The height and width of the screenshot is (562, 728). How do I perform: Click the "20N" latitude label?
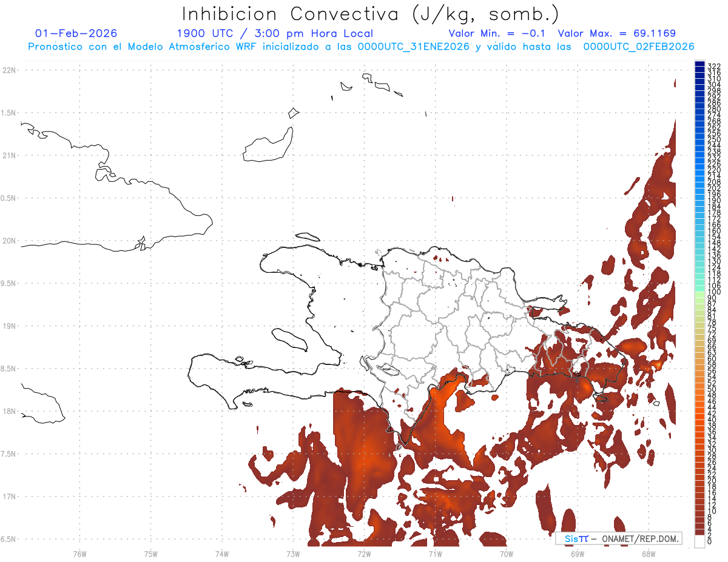(x=8, y=241)
